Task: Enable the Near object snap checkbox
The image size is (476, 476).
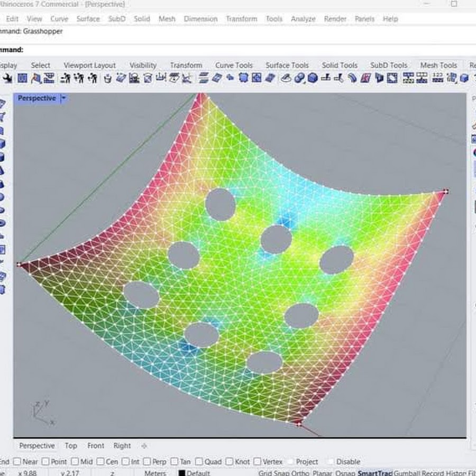Action: pyautogui.click(x=17, y=462)
